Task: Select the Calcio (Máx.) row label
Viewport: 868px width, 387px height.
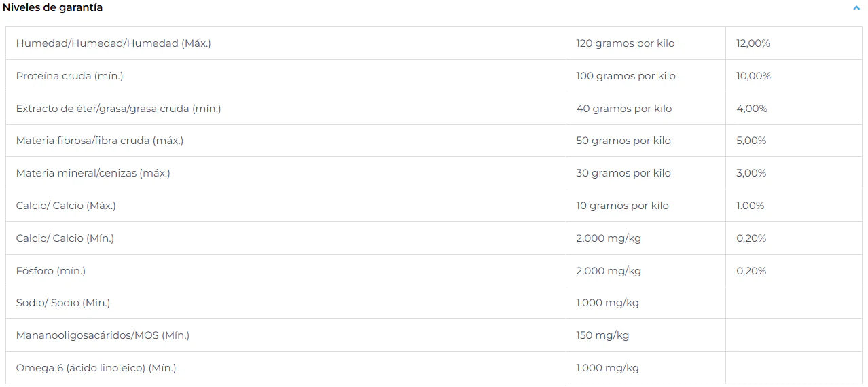Action: click(x=66, y=206)
